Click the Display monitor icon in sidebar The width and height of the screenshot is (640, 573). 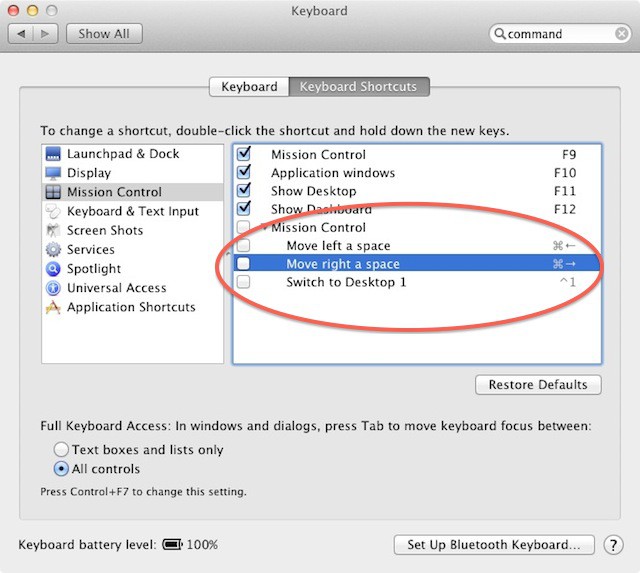(54, 173)
